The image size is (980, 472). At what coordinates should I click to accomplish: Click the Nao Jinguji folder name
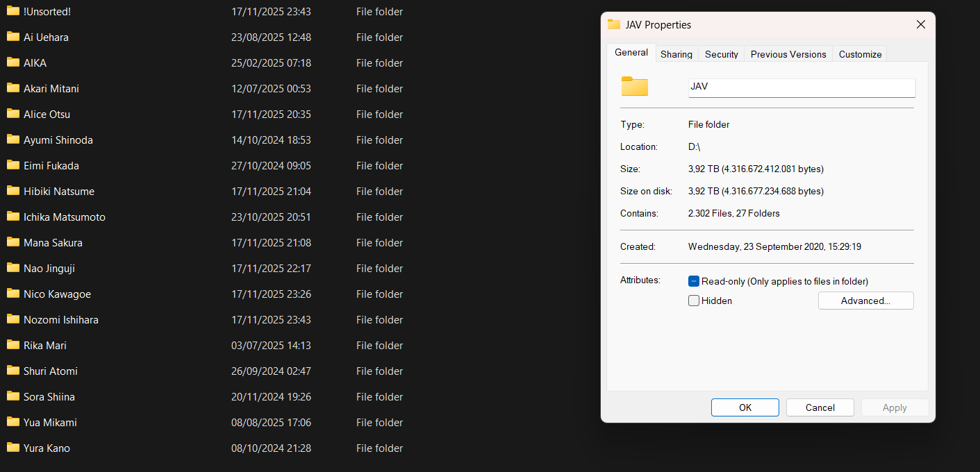(49, 269)
